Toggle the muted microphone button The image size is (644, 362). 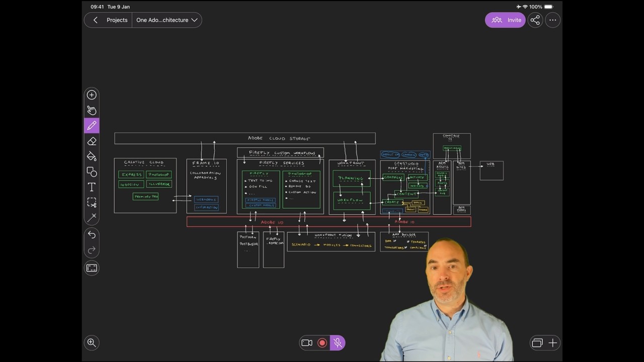pos(338,343)
